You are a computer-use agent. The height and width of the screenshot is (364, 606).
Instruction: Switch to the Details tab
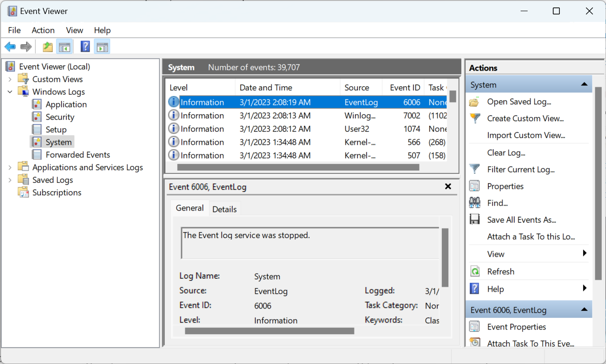224,209
